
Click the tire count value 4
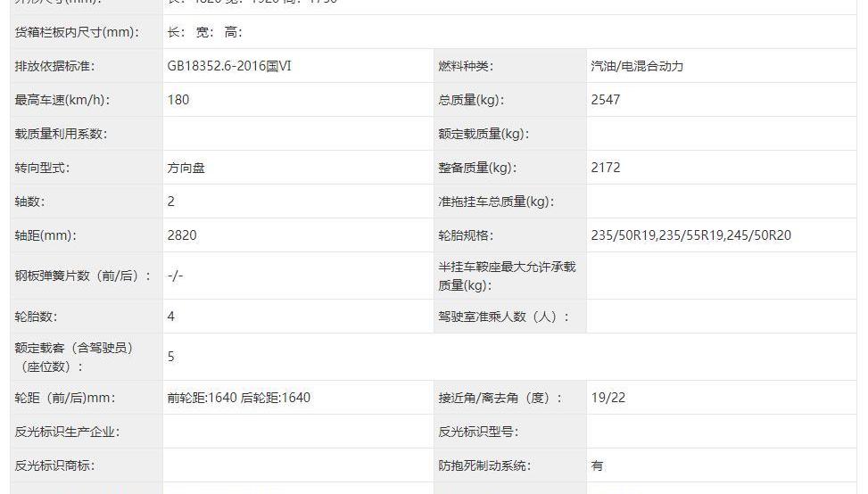pos(171,317)
